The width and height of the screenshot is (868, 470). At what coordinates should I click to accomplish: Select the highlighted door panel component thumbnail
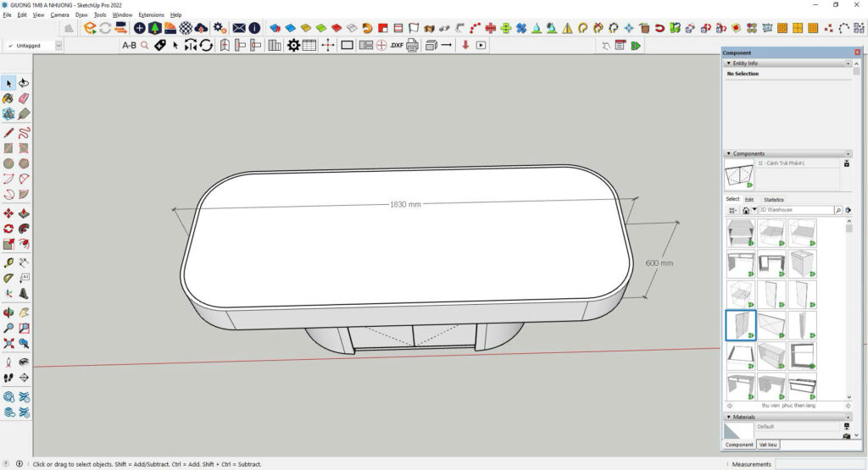point(741,325)
